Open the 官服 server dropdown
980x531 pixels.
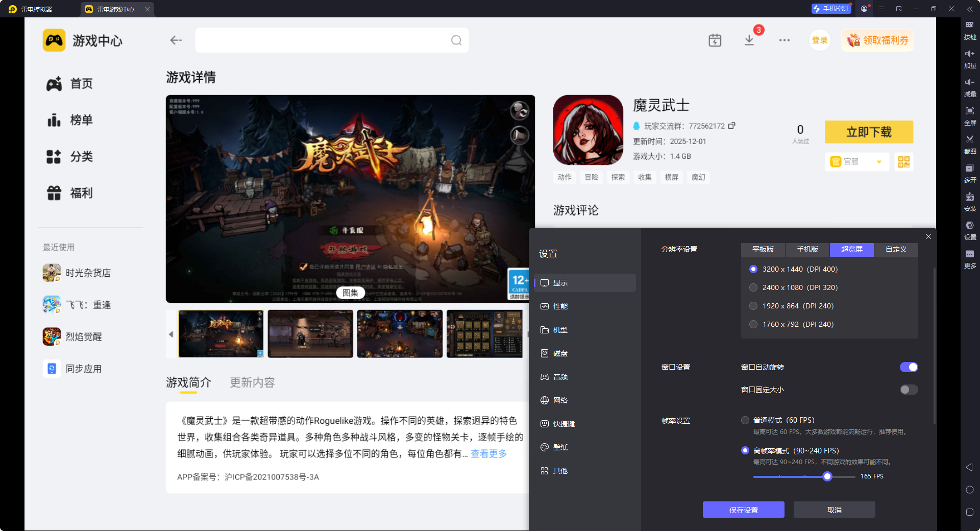coord(856,161)
